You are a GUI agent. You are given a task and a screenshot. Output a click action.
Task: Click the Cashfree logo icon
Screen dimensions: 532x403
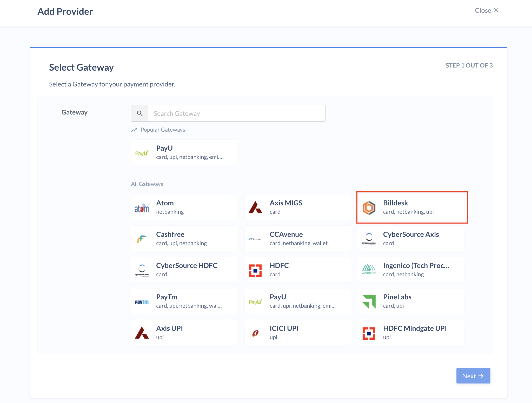click(x=142, y=239)
